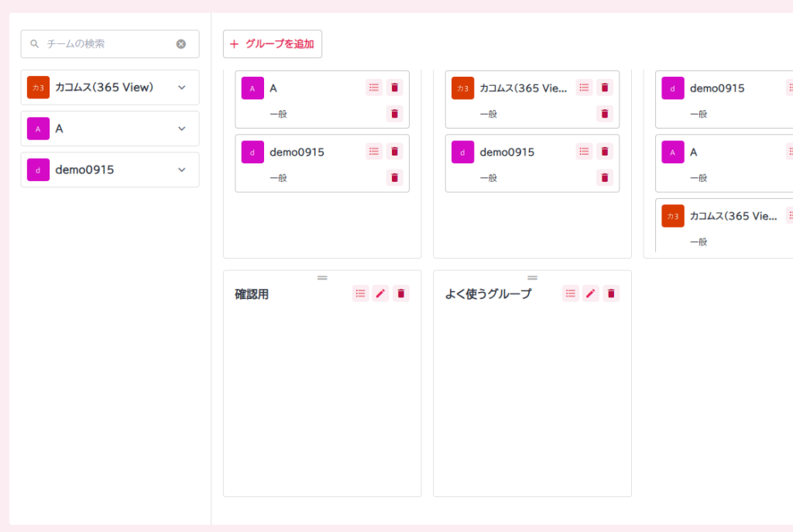Open list icon on カコムス card above demo0915

[584, 88]
